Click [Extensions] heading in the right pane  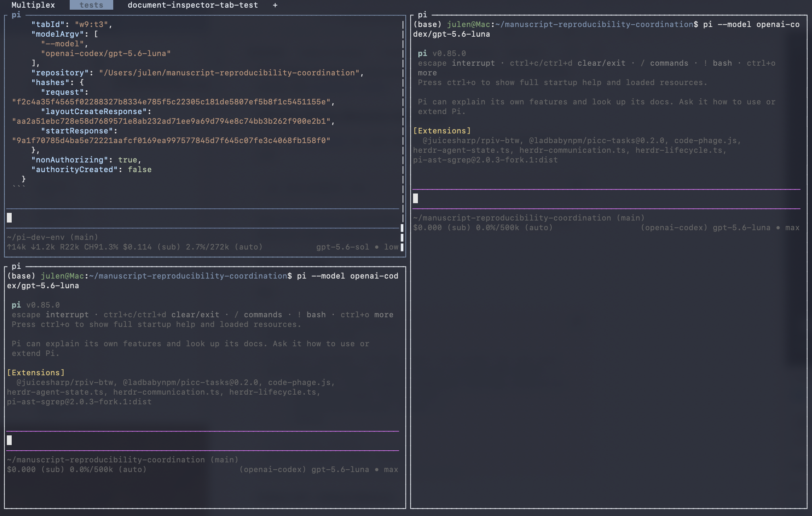pyautogui.click(x=442, y=131)
